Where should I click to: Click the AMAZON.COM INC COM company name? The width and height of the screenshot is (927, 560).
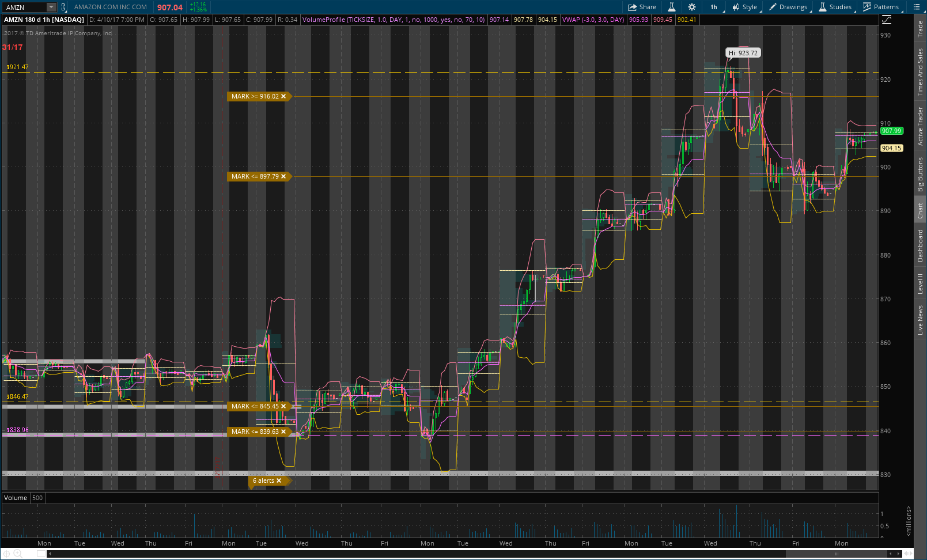point(111,7)
